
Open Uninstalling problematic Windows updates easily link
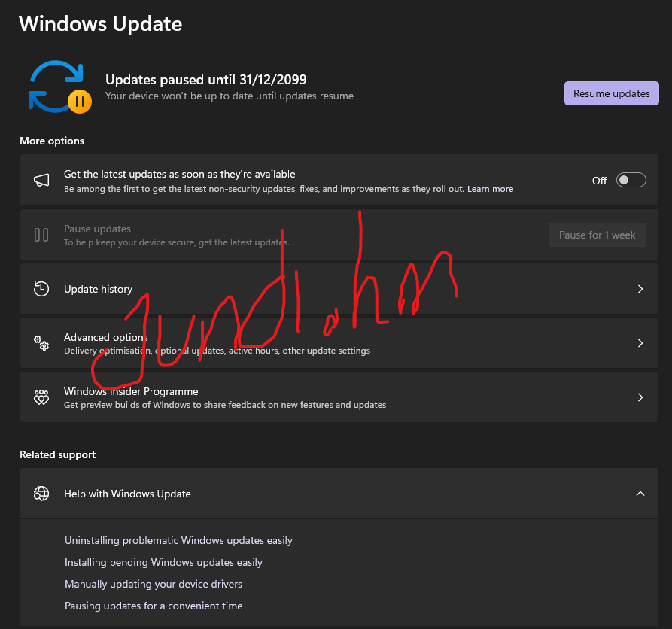click(178, 540)
